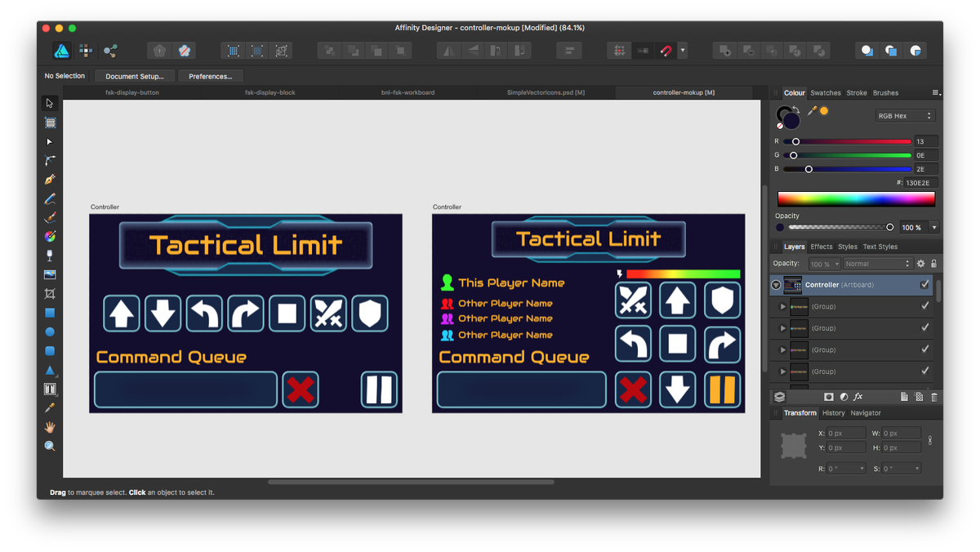This screenshot has height=552, width=980.
Task: Select the Artistic Text tool
Action: pos(50,390)
